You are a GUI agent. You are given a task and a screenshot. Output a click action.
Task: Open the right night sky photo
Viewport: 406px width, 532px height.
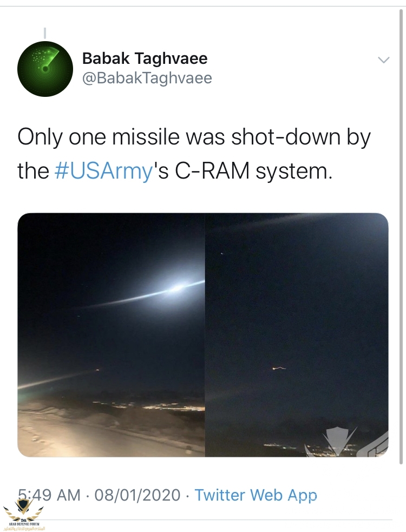296,334
